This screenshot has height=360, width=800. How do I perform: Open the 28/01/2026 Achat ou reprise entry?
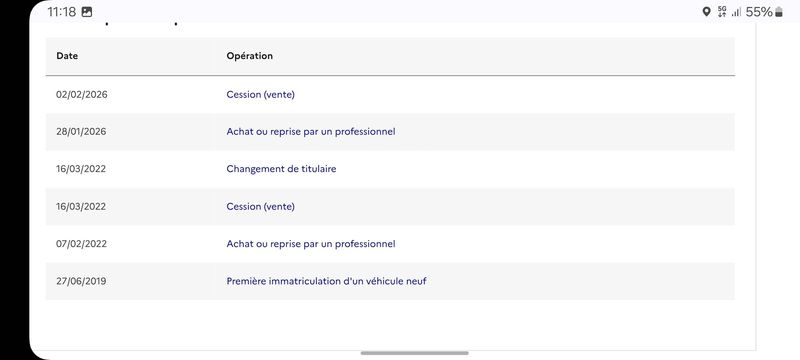tap(311, 132)
